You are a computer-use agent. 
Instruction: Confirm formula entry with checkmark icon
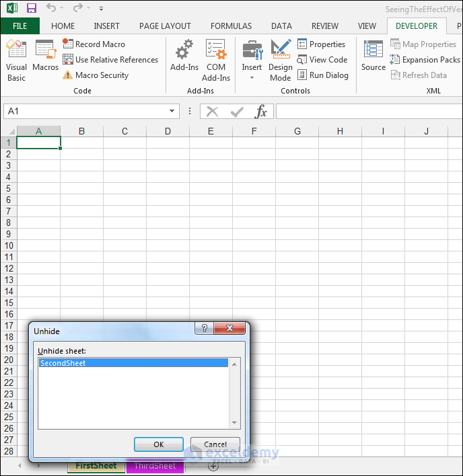point(237,112)
